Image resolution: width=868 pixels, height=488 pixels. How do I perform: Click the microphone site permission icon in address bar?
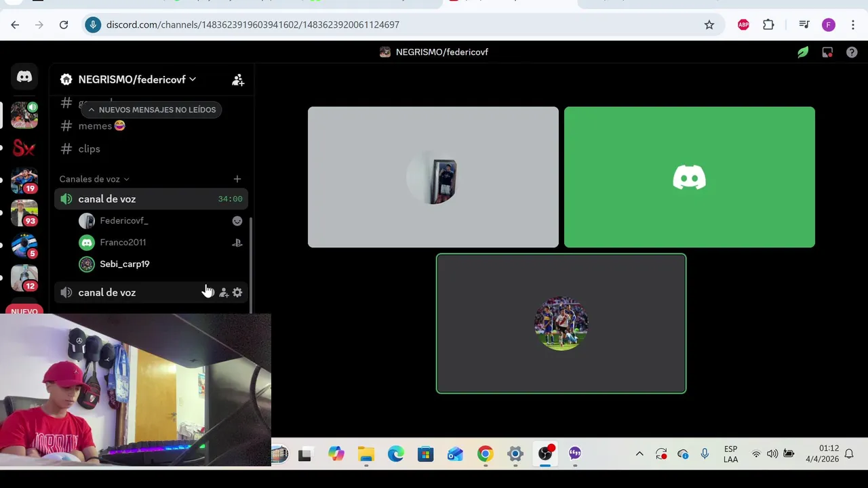tap(94, 25)
